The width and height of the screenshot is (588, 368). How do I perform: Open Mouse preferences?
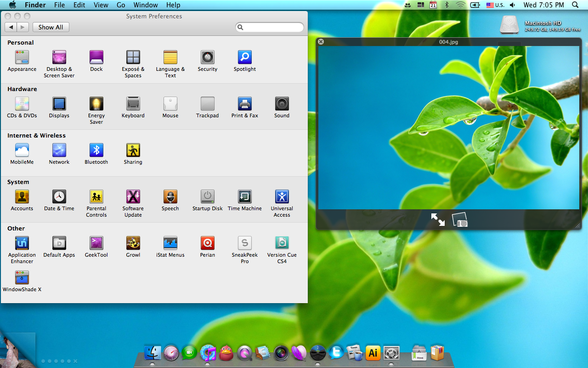tap(170, 107)
